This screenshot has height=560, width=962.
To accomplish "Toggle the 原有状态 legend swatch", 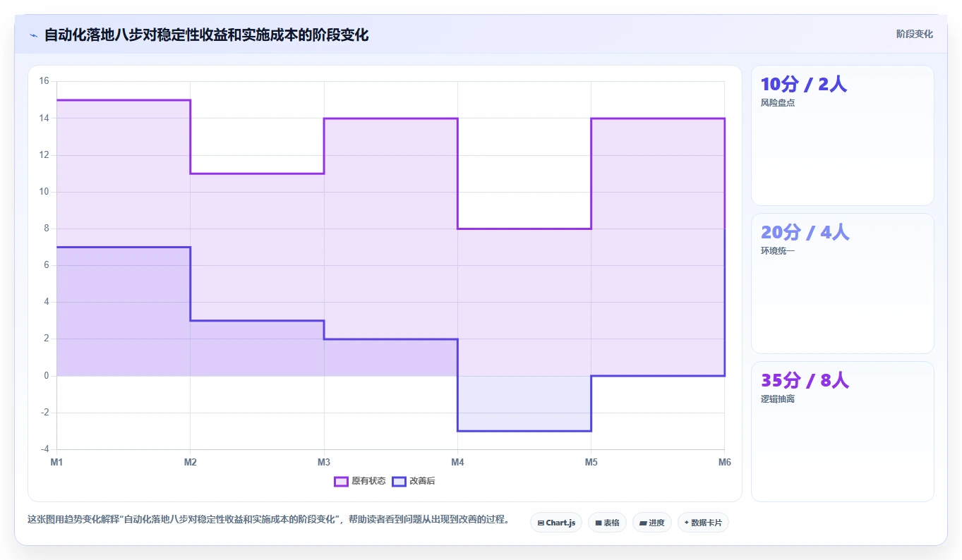I will [x=341, y=481].
